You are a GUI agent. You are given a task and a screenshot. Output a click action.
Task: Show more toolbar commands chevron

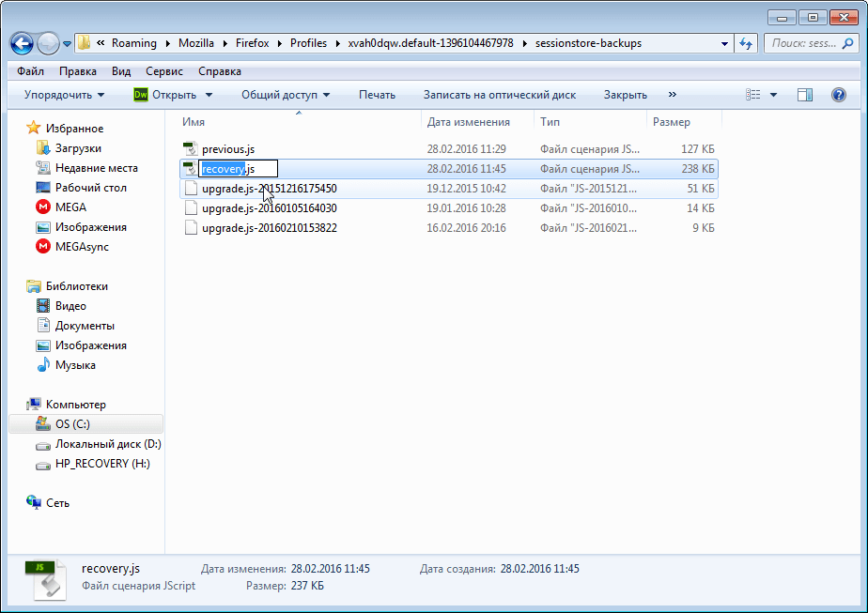[x=672, y=95]
